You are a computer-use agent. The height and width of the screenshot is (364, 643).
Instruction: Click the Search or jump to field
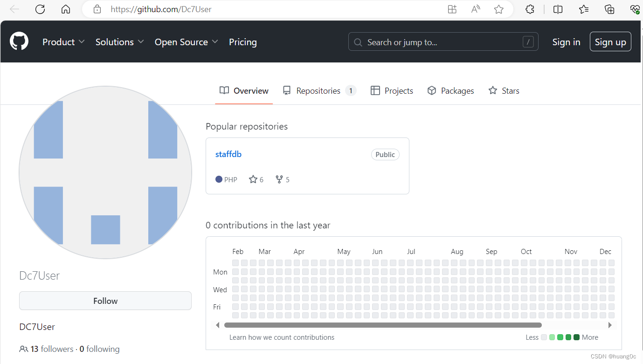(443, 42)
